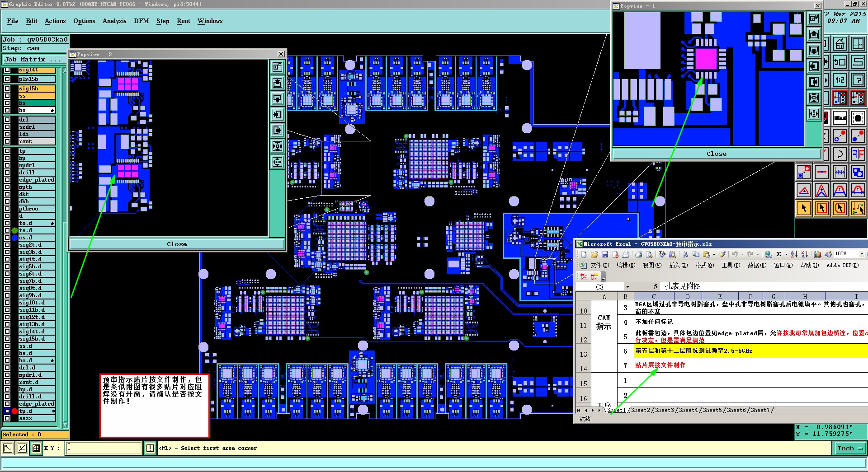Open the Windows menu
This screenshot has height=472, width=868.
tap(210, 21)
